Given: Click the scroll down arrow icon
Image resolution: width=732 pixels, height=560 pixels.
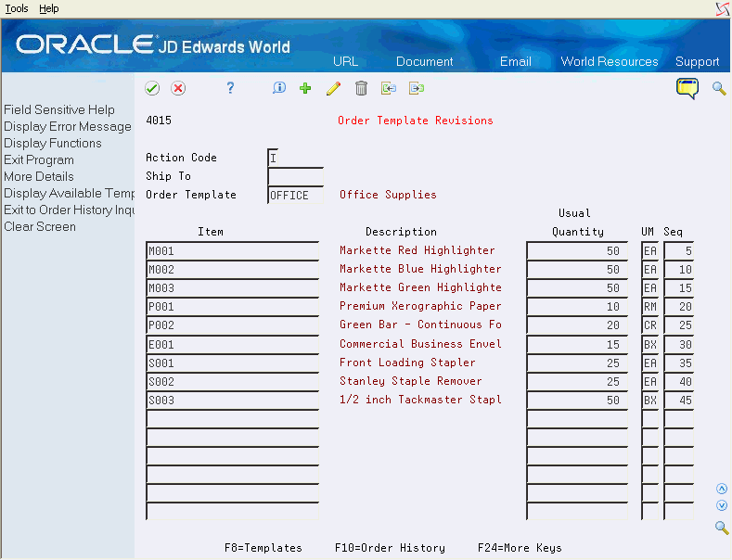Looking at the screenshot, I should pos(722,505).
